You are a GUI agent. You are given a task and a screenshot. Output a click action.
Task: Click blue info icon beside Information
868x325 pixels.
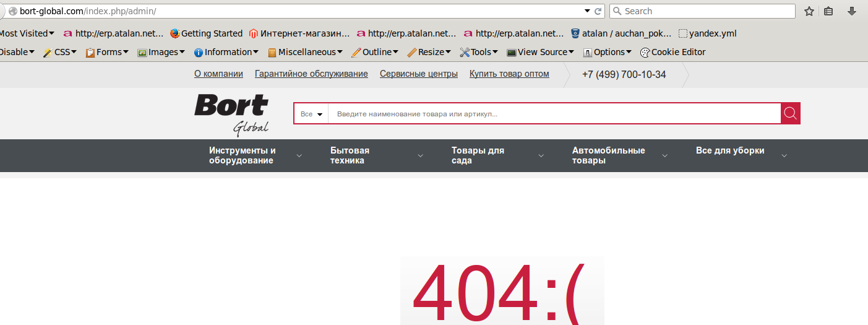tap(199, 52)
